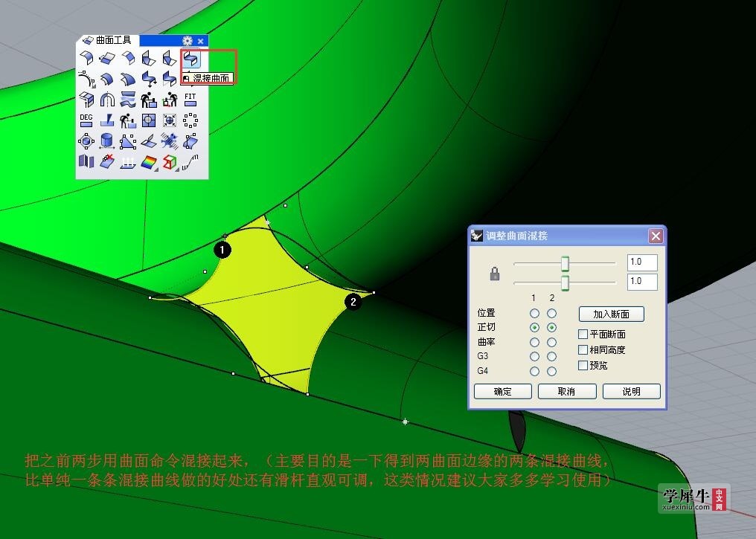The width and height of the screenshot is (756, 539).
Task: Select the Variable Offset Surface icon
Action: 128,79
